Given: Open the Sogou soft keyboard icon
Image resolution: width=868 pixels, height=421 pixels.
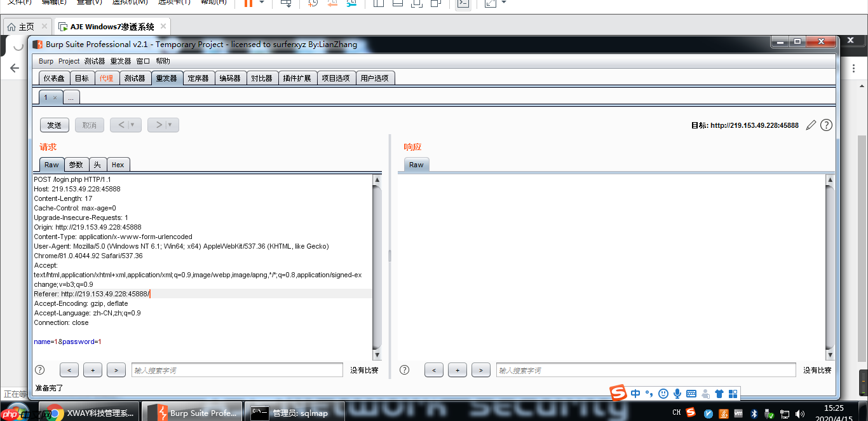Looking at the screenshot, I should [x=691, y=394].
